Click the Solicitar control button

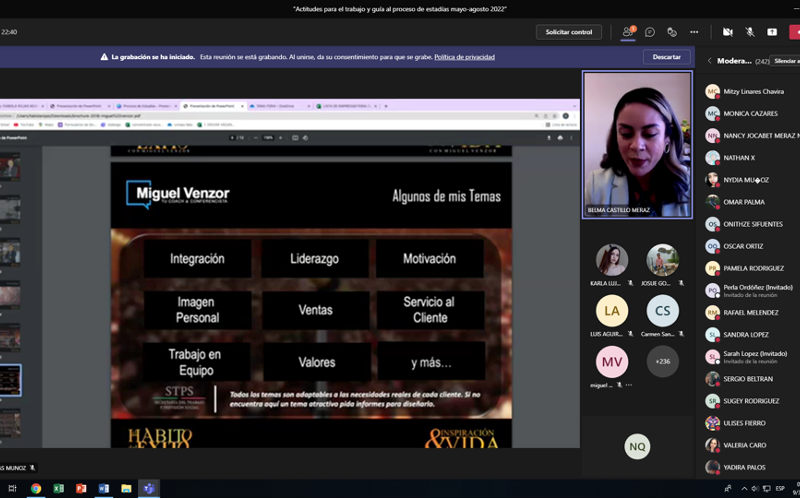point(569,32)
